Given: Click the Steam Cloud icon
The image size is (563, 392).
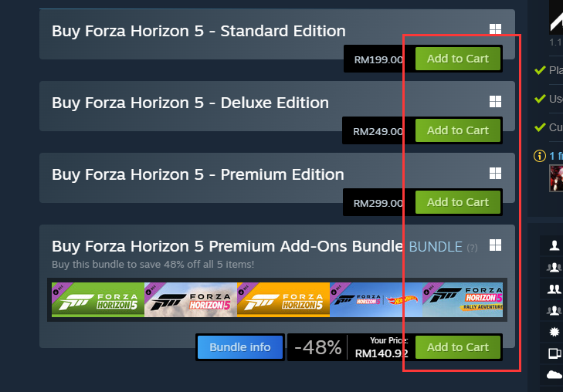Looking at the screenshot, I should tap(554, 375).
